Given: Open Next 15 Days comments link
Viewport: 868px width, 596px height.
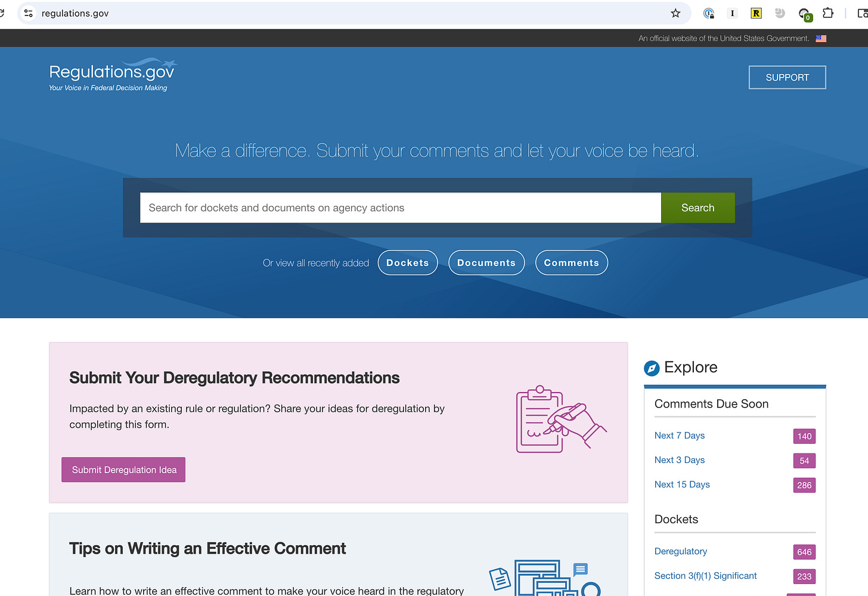Looking at the screenshot, I should 682,484.
